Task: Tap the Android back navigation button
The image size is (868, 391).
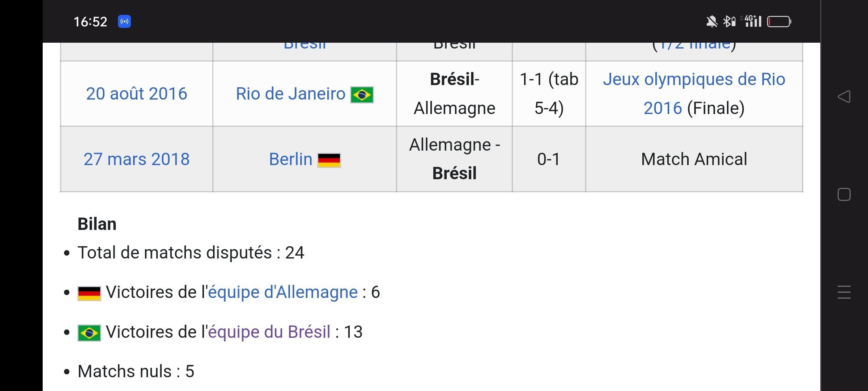Action: point(844,97)
